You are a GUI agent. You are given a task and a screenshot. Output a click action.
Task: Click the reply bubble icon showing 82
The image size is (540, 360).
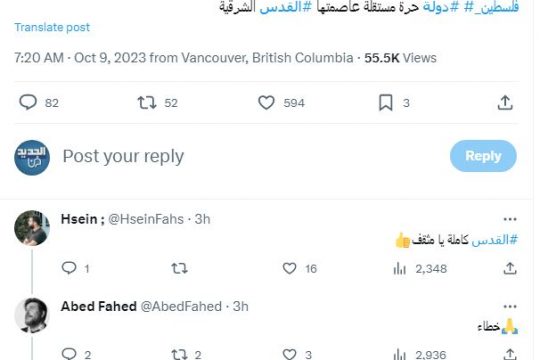tap(28, 102)
